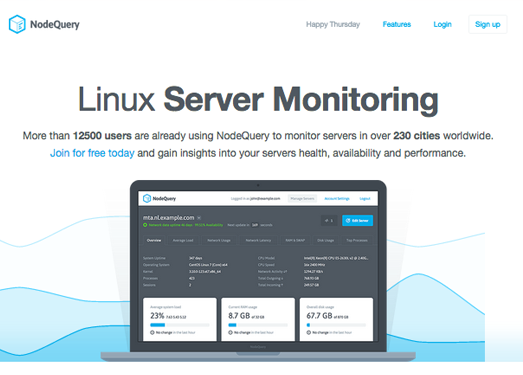Click the NodeQuery cube logo icon
Viewport: 523px width, 375px height.
pyautogui.click(x=17, y=24)
